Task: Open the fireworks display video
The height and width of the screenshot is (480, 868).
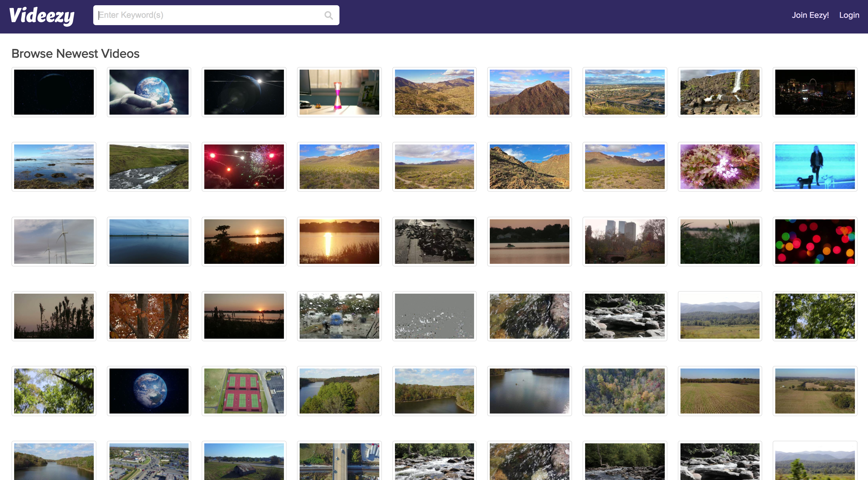Action: pos(244,166)
